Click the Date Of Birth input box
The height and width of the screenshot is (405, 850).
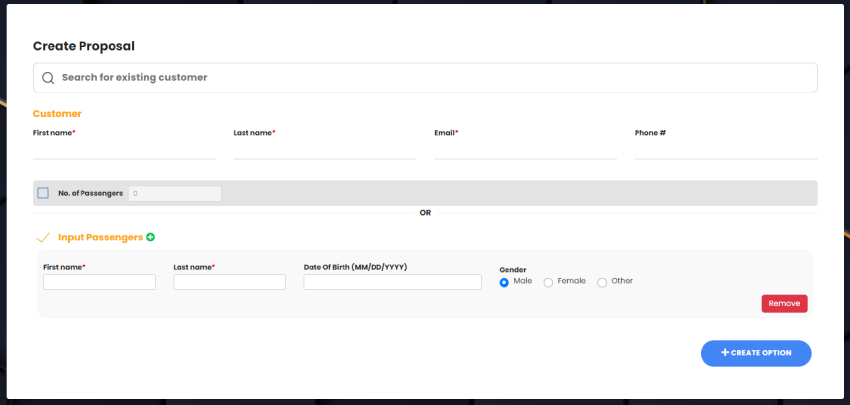pos(392,282)
